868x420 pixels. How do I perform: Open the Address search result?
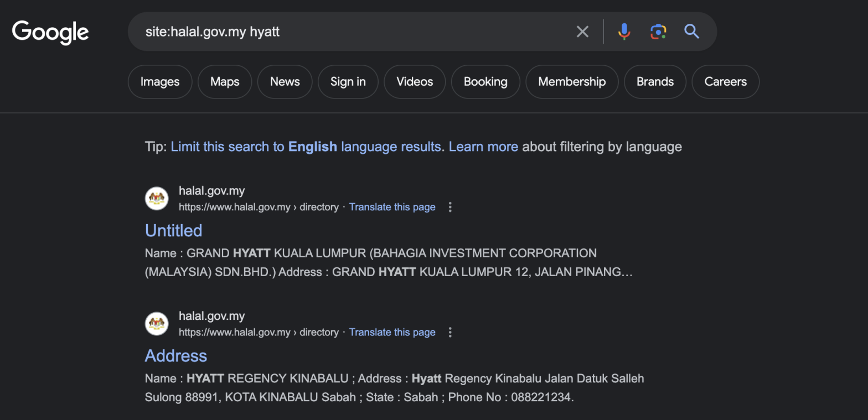coord(176,355)
